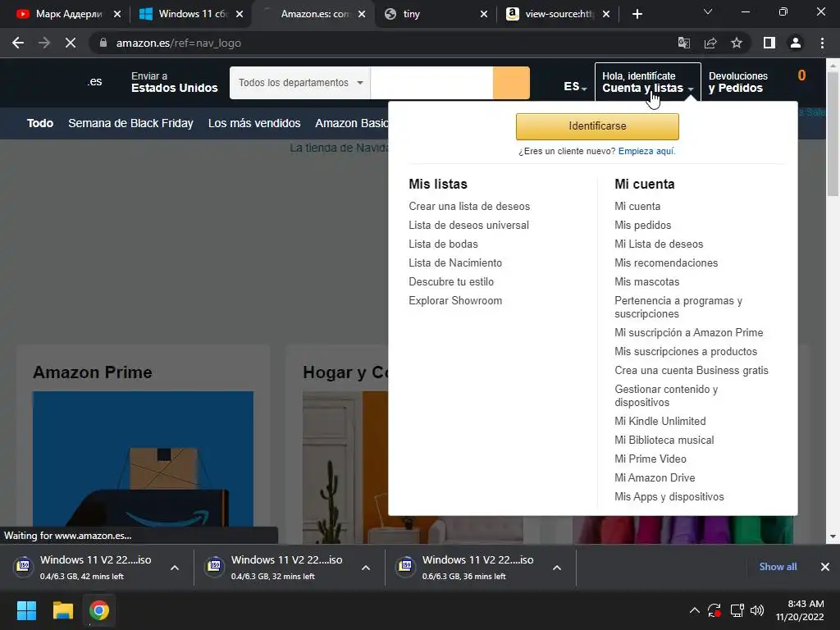The height and width of the screenshot is (630, 840).
Task: Click the cart count 0 icon
Action: pyautogui.click(x=801, y=76)
